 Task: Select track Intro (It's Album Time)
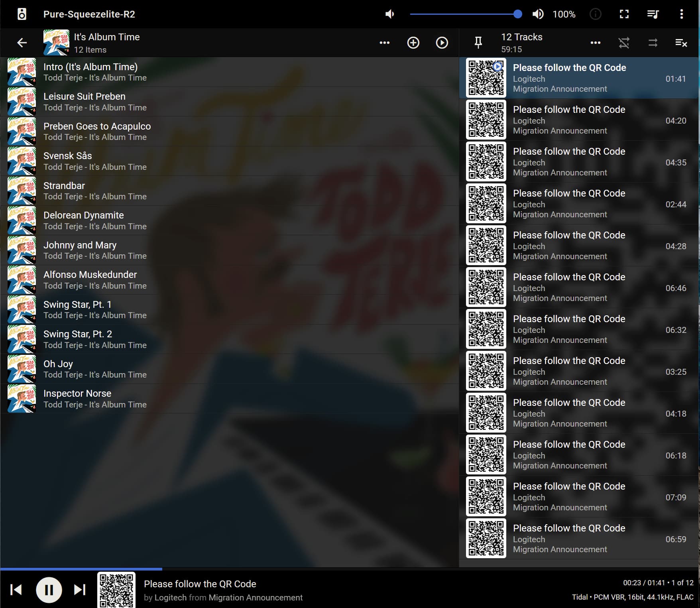[230, 72]
